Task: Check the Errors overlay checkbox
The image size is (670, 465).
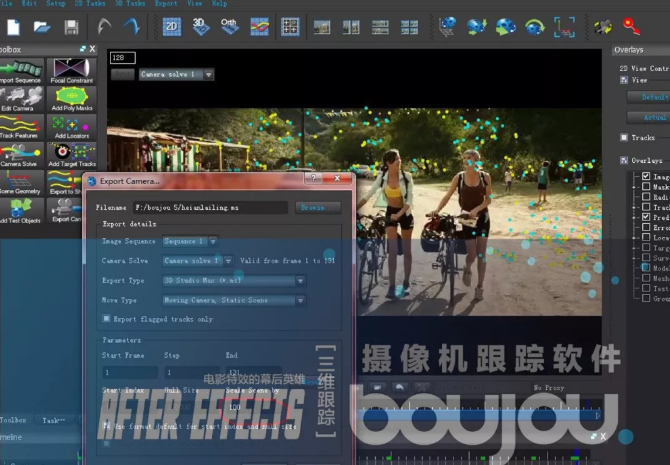Action: point(646,227)
